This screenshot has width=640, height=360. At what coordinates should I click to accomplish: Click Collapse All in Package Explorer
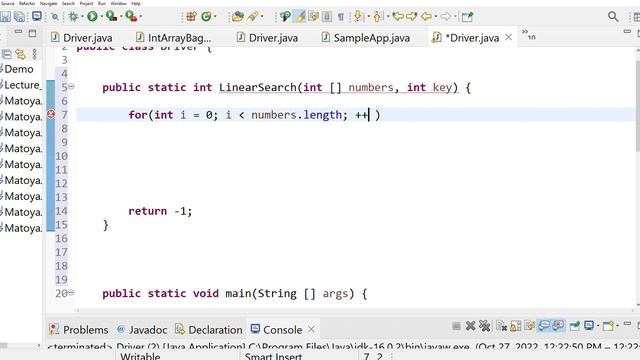7,54
